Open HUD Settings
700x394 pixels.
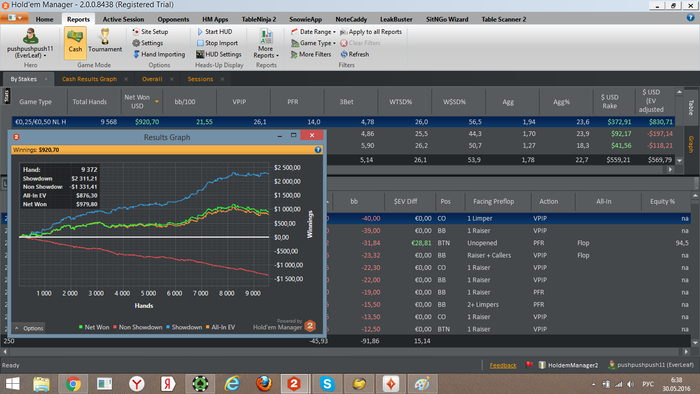(x=219, y=54)
